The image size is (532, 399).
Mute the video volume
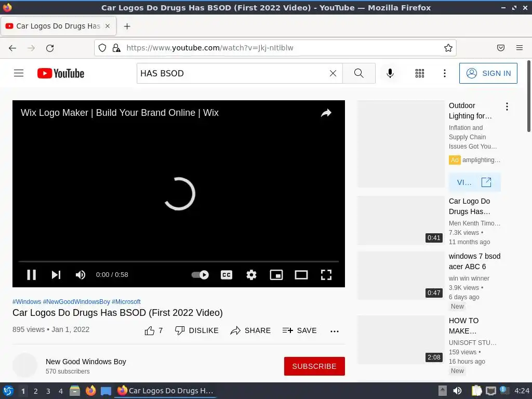[81, 275]
